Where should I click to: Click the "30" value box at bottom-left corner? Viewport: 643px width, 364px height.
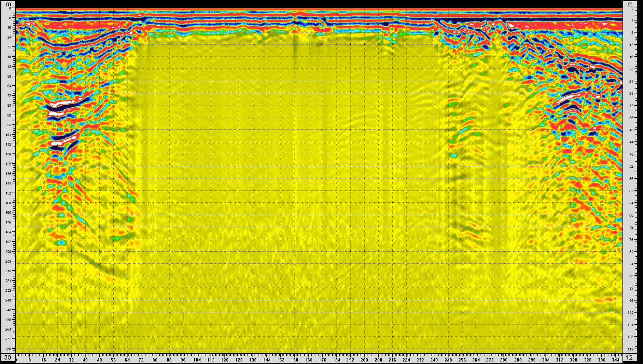click(8, 357)
